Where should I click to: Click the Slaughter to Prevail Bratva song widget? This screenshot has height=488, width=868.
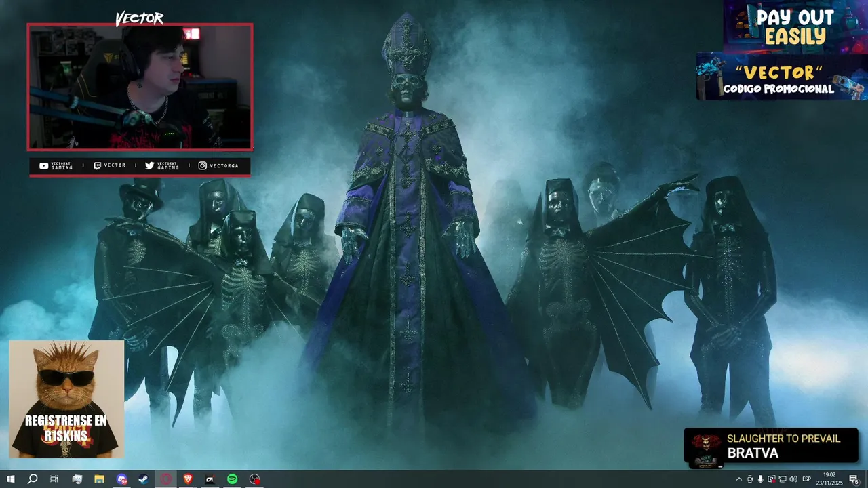point(771,446)
